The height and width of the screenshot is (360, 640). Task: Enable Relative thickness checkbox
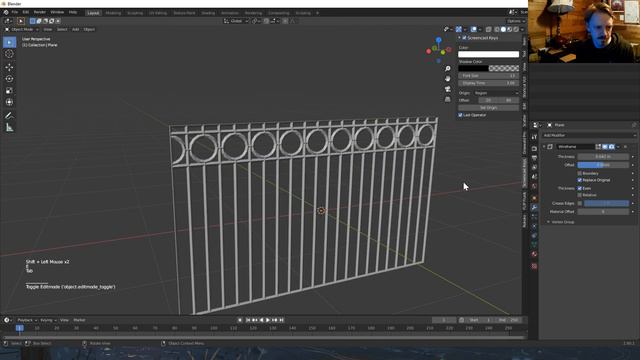(580, 195)
